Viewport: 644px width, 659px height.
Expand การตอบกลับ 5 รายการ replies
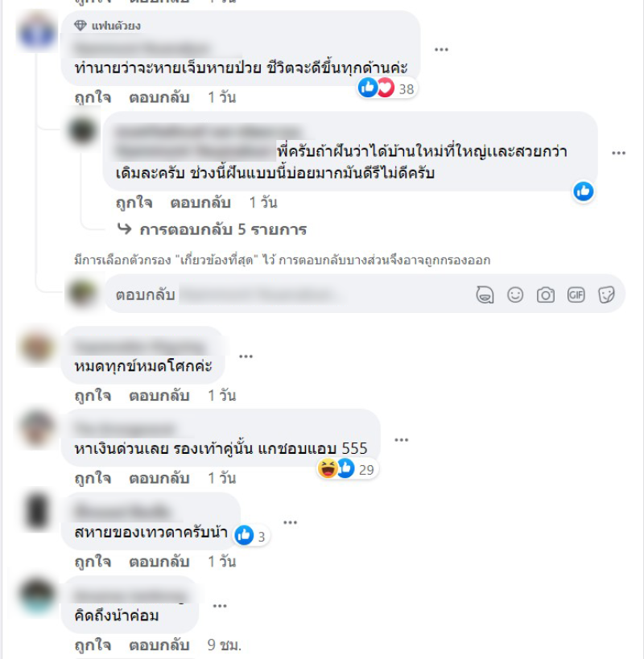213,229
